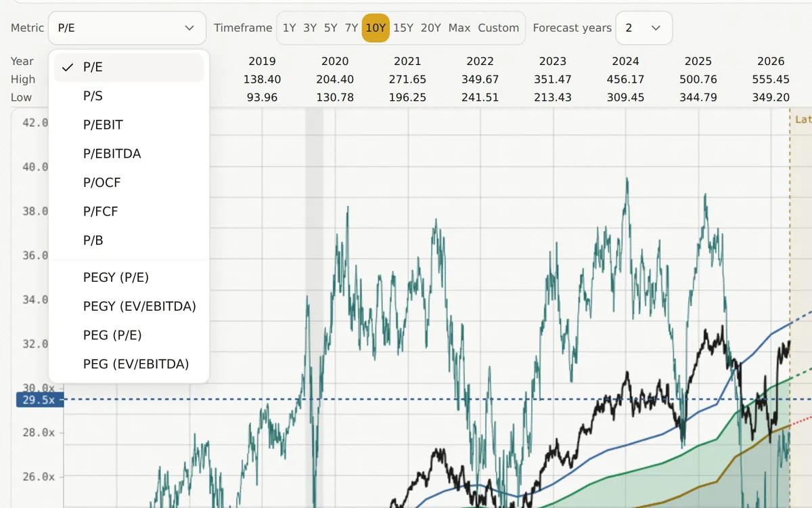Screen dimensions: 812x508
Task: Click the 2021 year column header
Action: coord(407,61)
